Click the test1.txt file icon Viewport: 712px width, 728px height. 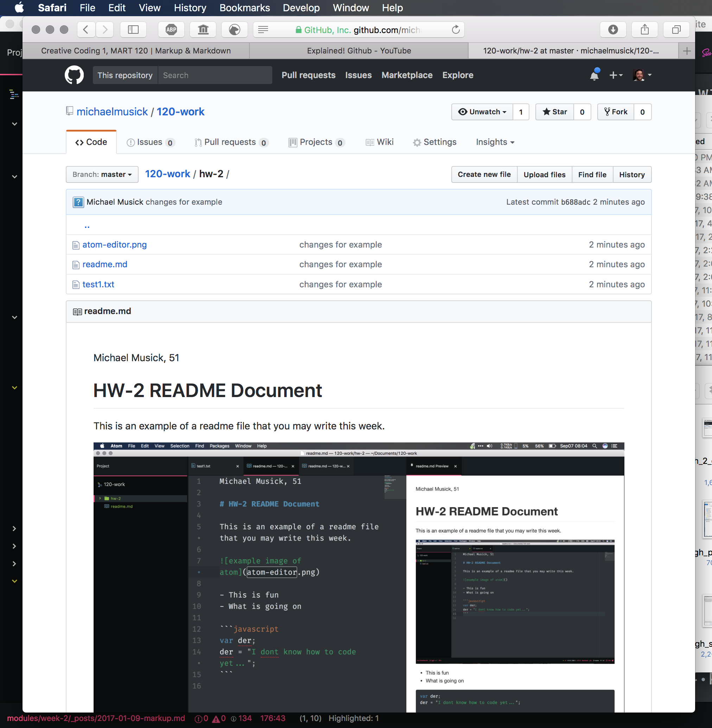(x=76, y=285)
